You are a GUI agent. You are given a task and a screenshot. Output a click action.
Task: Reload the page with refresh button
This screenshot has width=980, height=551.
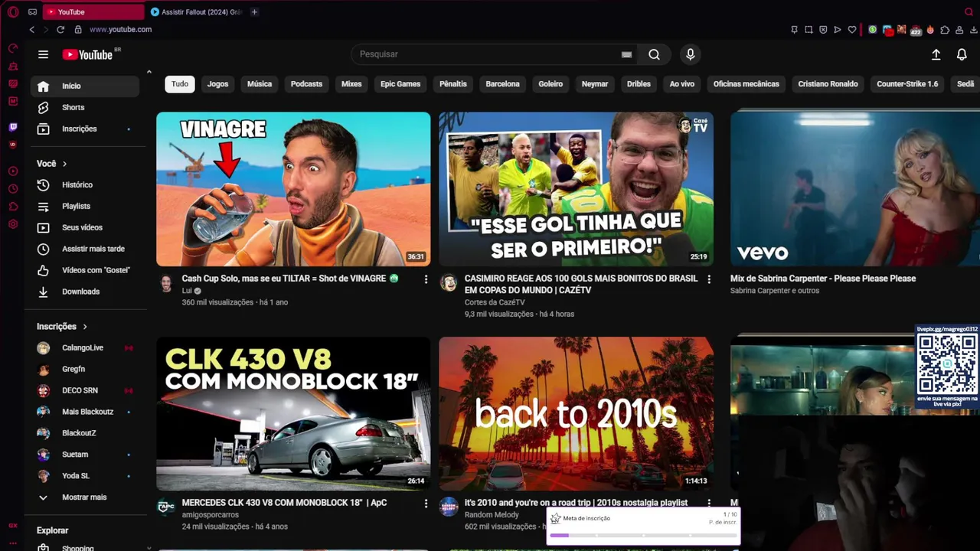tap(60, 29)
